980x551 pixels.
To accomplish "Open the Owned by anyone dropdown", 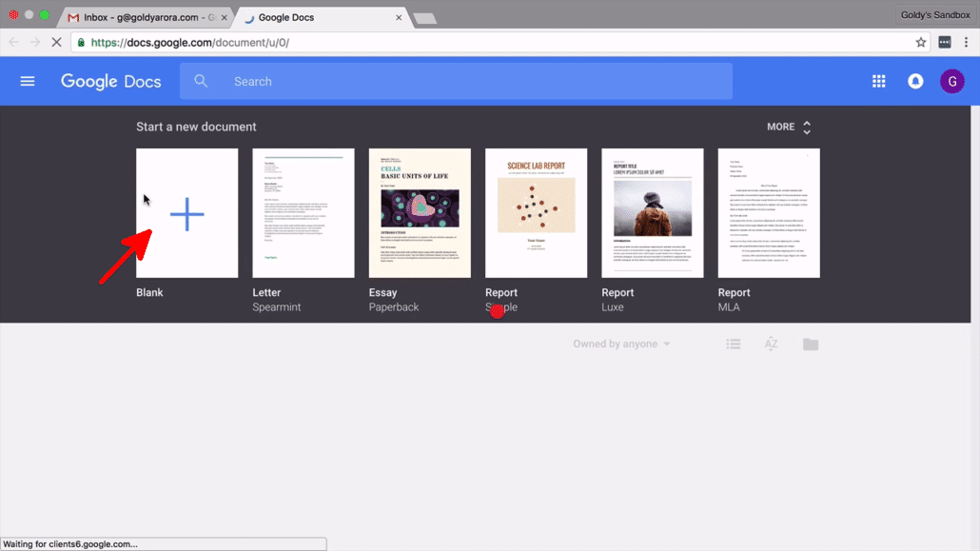I will pos(622,344).
